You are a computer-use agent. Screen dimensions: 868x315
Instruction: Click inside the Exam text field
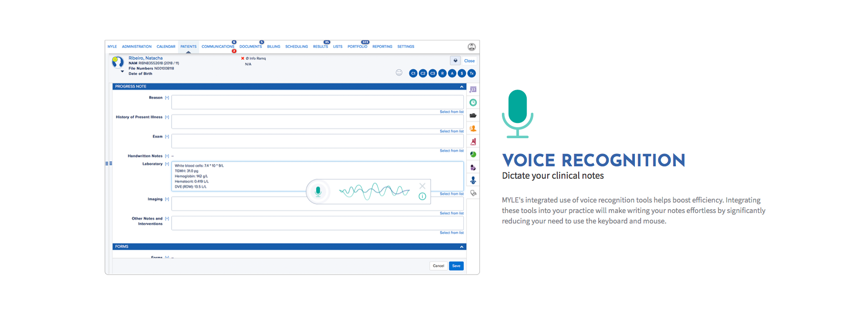coord(317,141)
